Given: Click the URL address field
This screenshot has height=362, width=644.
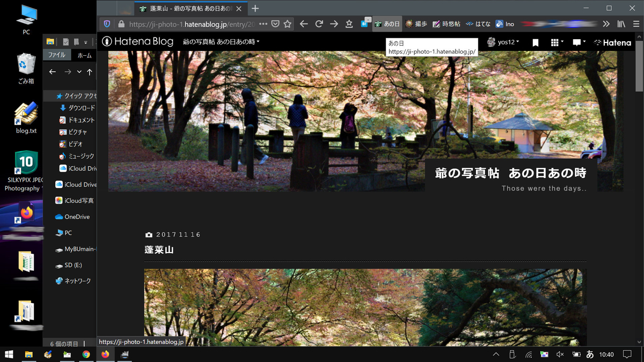Looking at the screenshot, I should [192, 24].
